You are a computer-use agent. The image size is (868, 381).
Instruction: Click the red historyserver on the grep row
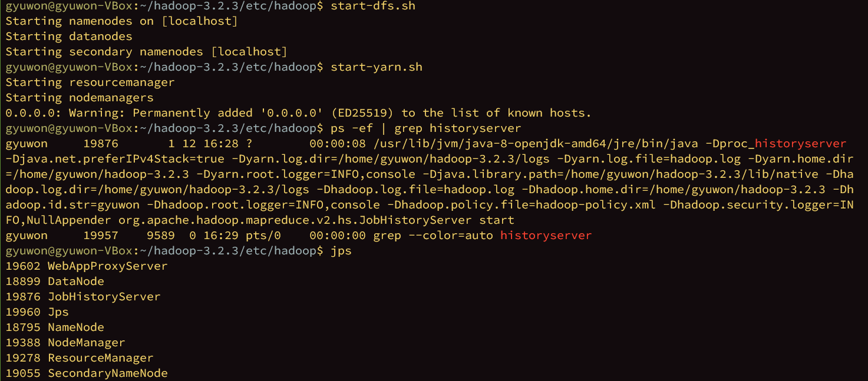(x=546, y=236)
